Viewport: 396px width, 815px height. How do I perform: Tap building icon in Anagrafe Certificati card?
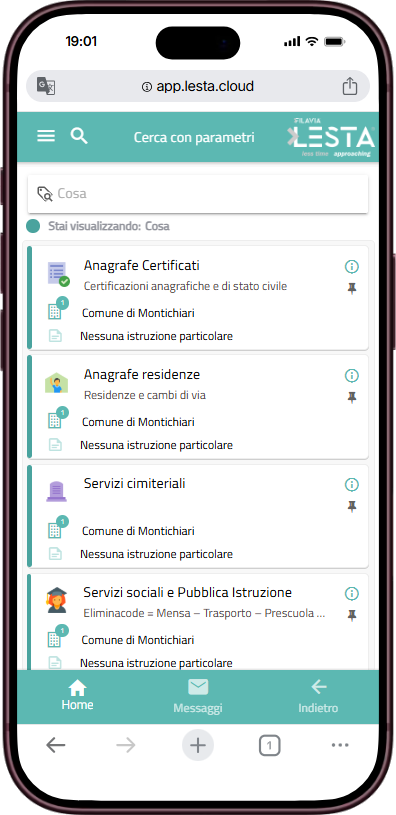(55, 311)
